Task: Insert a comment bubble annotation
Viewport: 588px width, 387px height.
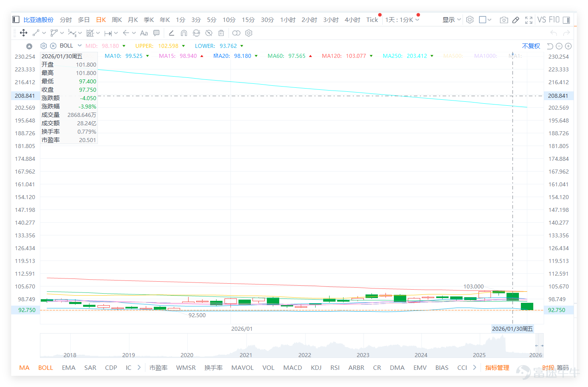Action: (x=157, y=33)
